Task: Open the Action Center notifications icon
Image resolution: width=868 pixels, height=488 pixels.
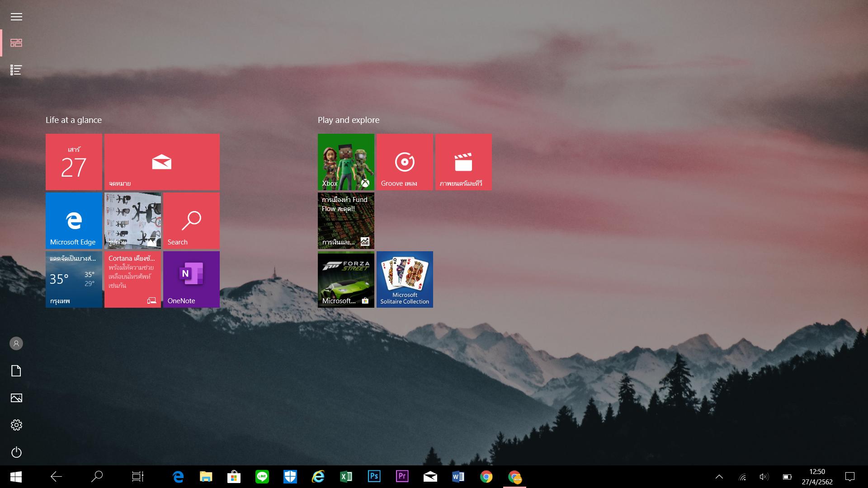Action: [849, 477]
